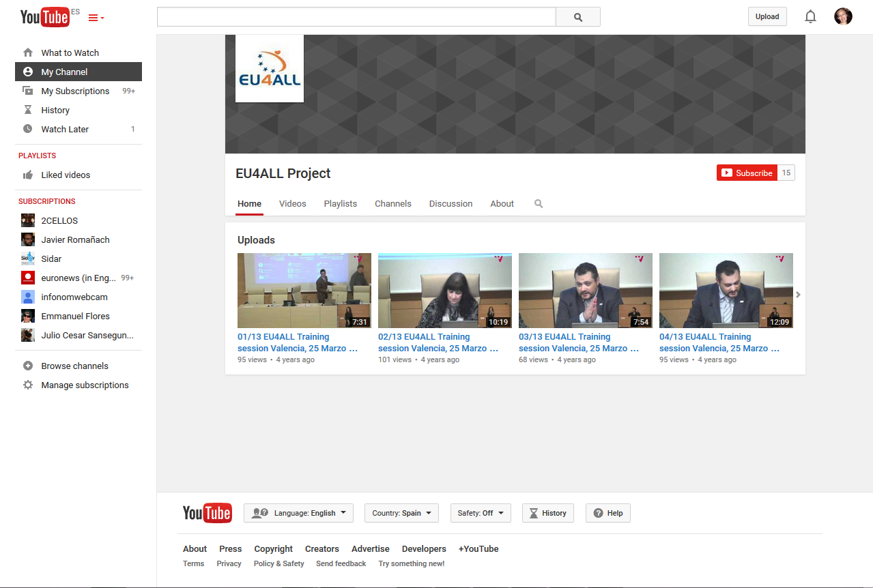This screenshot has width=873, height=588.
Task: Open the footer About link
Action: 195,548
